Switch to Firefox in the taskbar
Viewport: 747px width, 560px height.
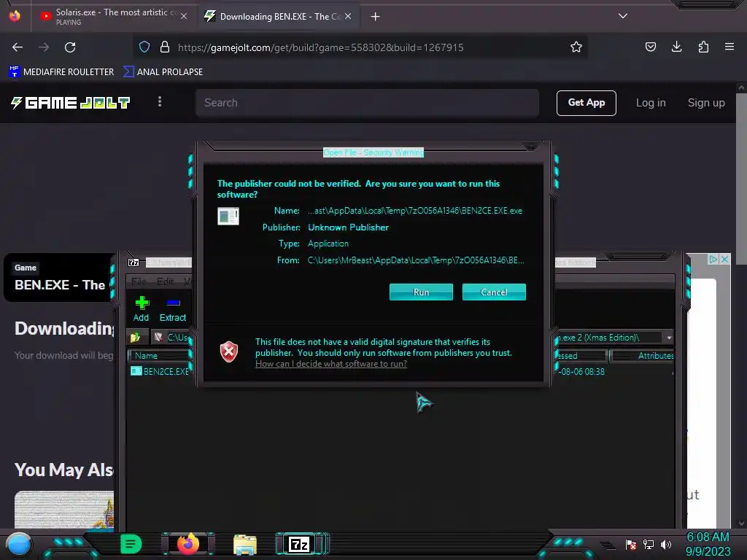coord(187,544)
